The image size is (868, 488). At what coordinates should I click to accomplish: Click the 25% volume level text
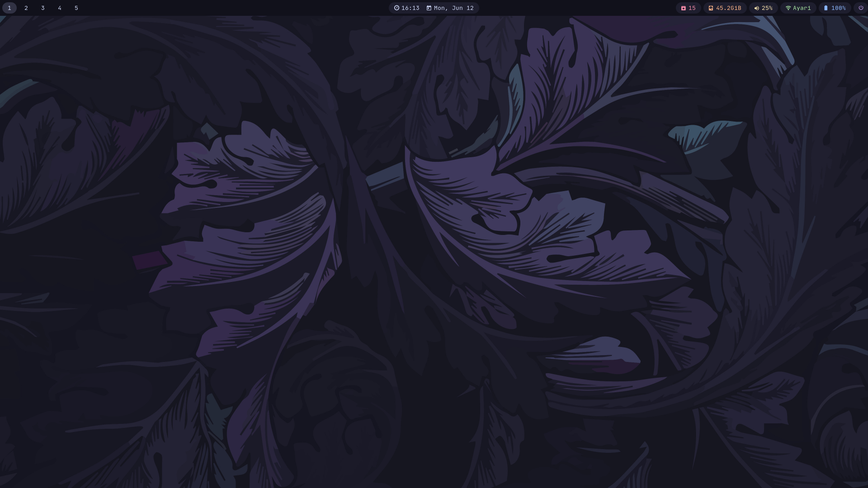[767, 8]
